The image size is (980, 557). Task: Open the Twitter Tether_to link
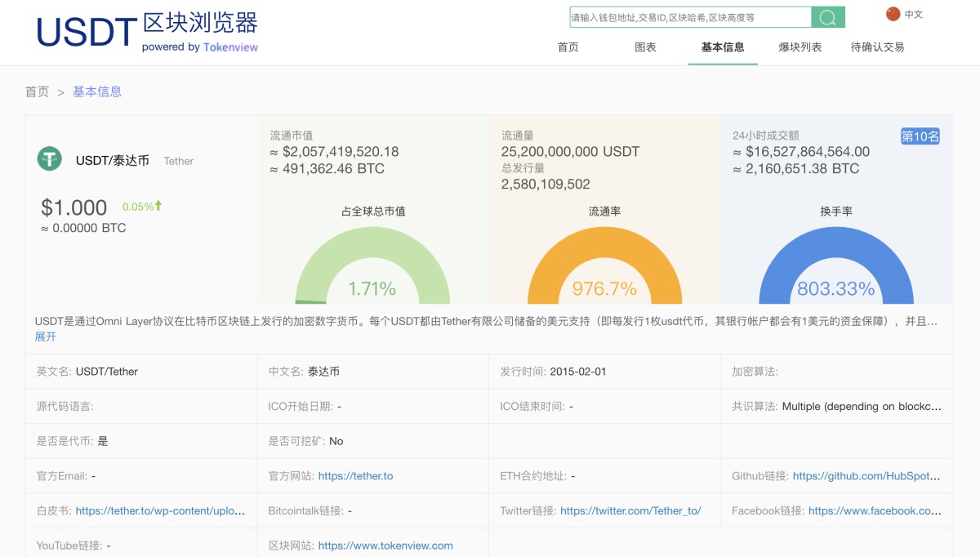pos(630,510)
